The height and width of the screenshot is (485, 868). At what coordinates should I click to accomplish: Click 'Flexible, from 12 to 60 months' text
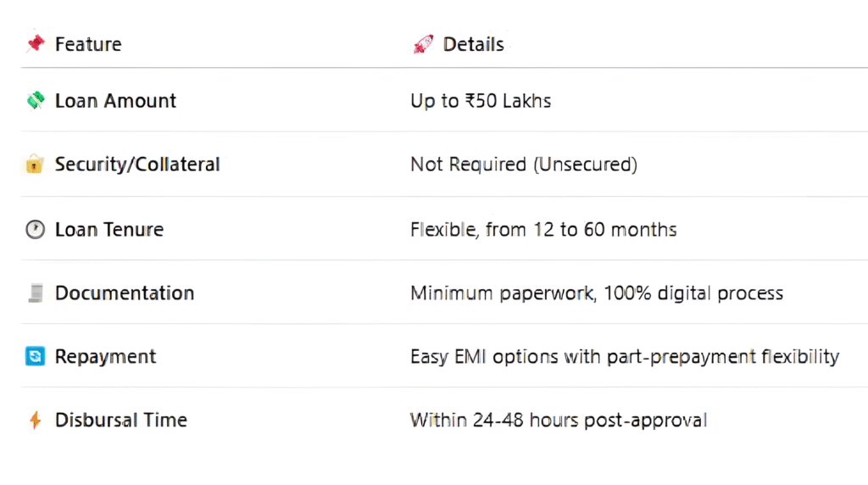pos(543,229)
